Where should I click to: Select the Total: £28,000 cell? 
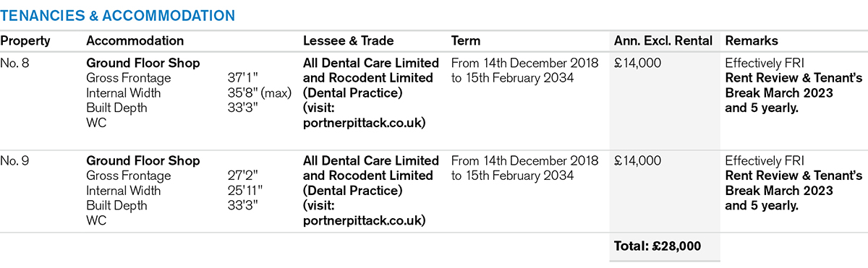[658, 246]
